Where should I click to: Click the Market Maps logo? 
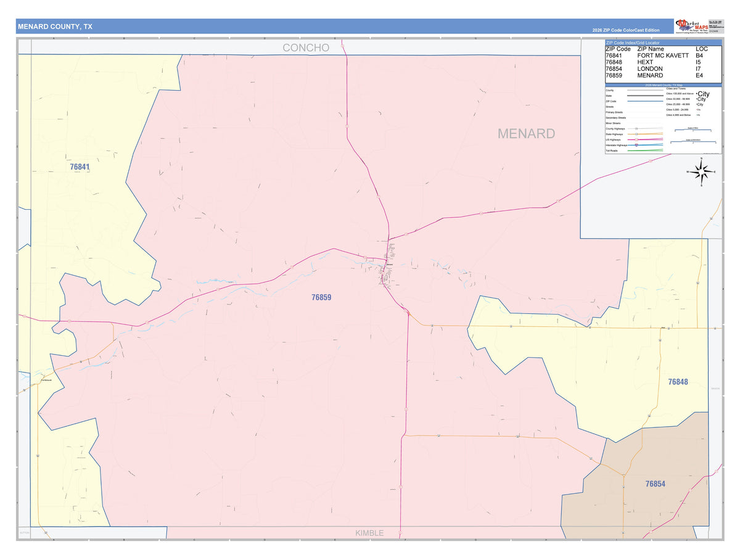point(693,27)
